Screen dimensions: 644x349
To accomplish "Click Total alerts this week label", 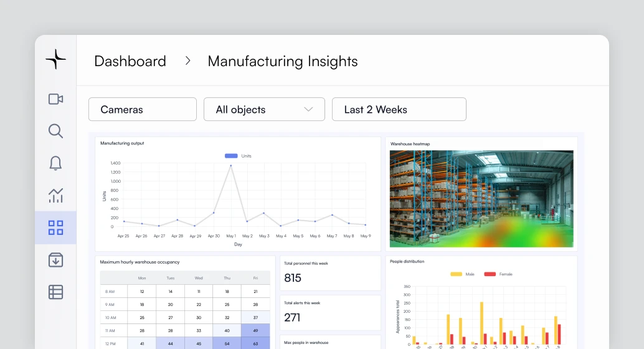I will [302, 303].
